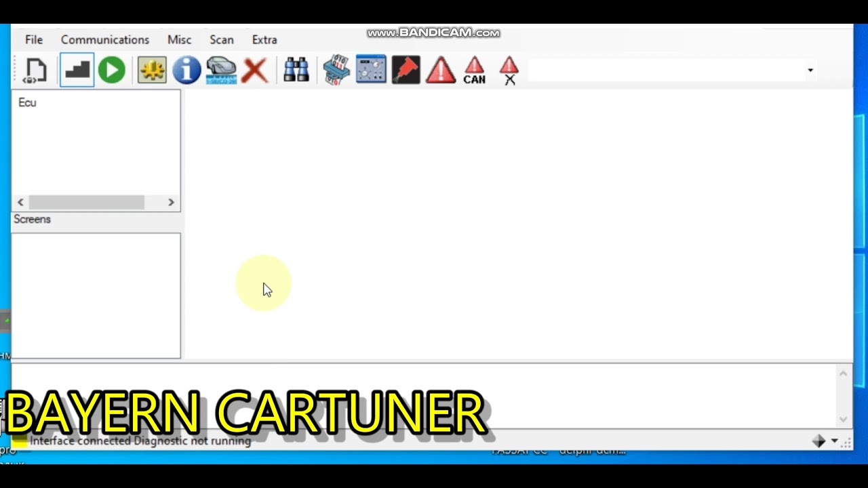Viewport: 868px width, 488px height.
Task: Click the control panel knobs icon
Action: (x=371, y=70)
